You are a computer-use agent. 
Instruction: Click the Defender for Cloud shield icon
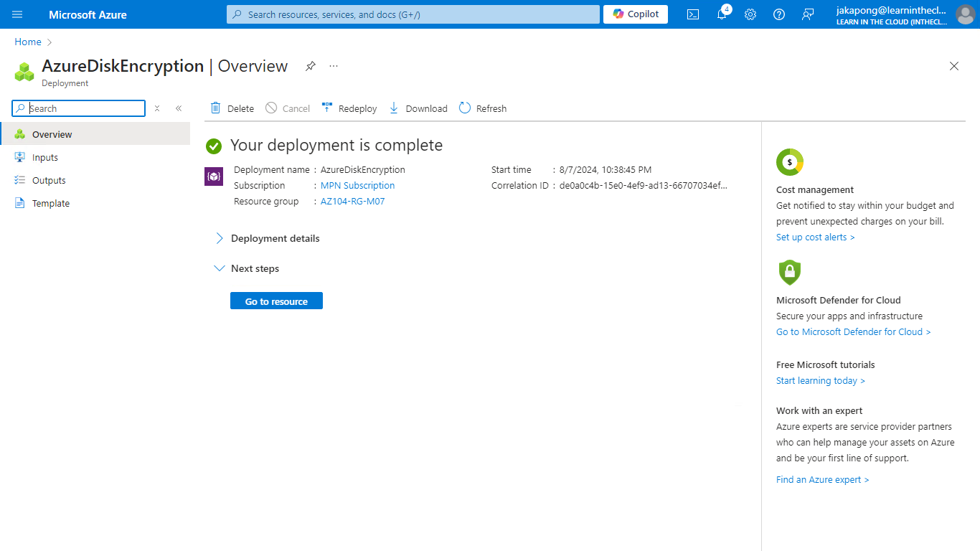click(789, 273)
